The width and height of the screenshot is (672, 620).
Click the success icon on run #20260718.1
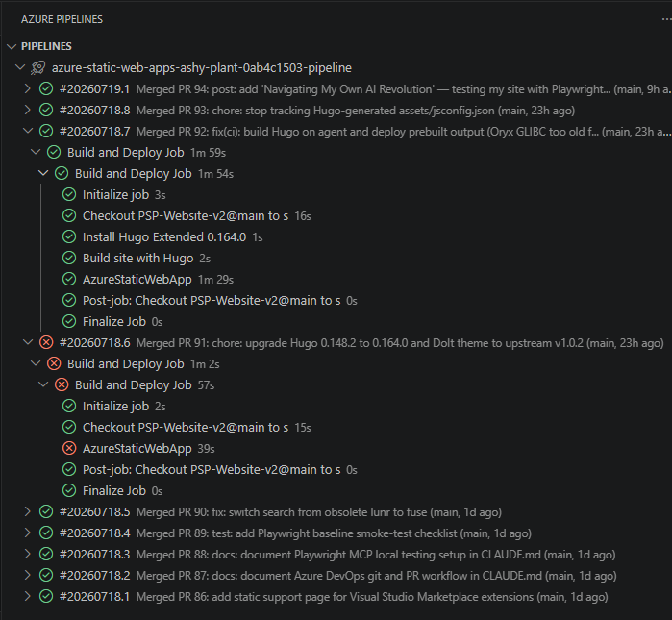[x=46, y=596]
